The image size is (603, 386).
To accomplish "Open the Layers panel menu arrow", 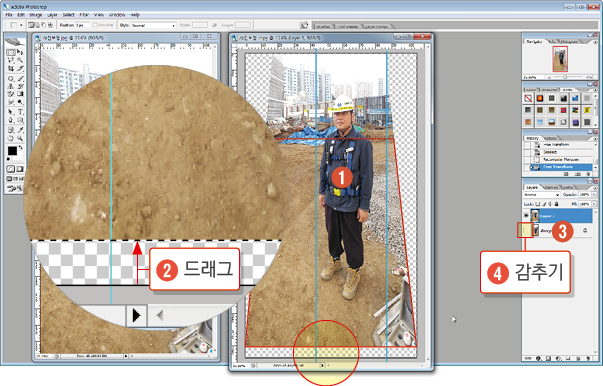I will 595,188.
